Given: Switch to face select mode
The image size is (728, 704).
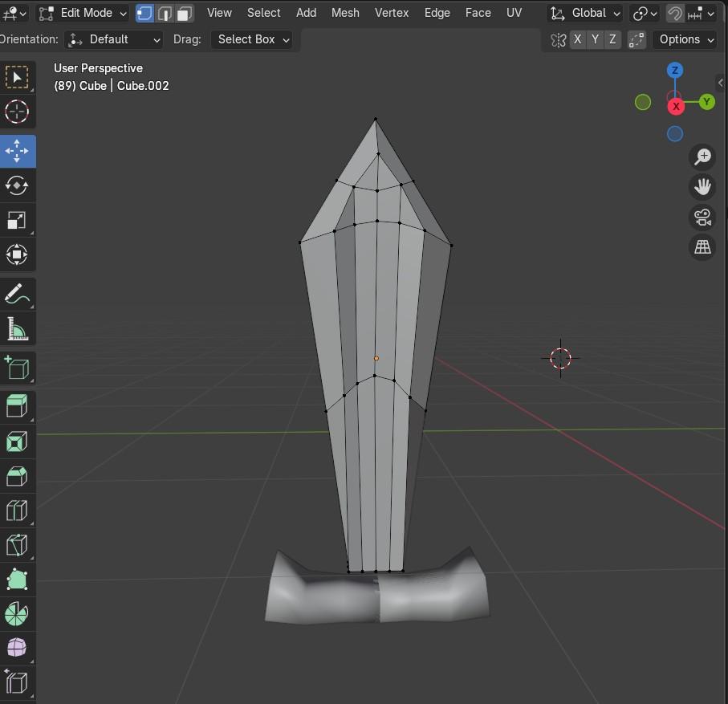Looking at the screenshot, I should pyautogui.click(x=185, y=13).
